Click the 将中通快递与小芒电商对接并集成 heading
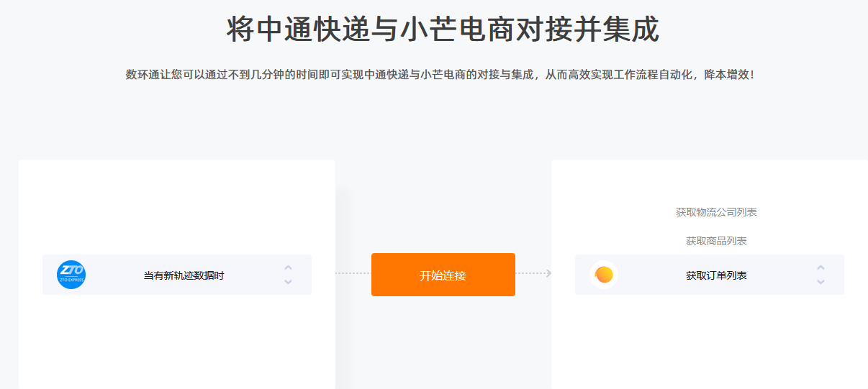This screenshot has height=389, width=868. 443,29
